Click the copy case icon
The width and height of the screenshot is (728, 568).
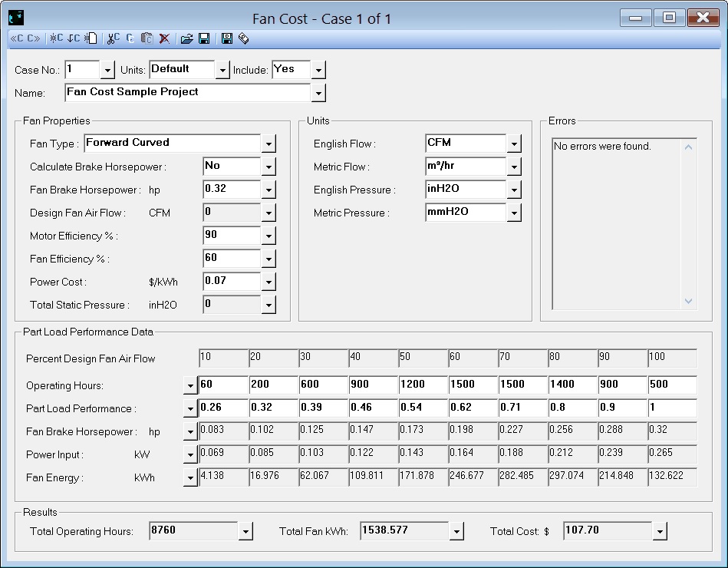tap(130, 38)
